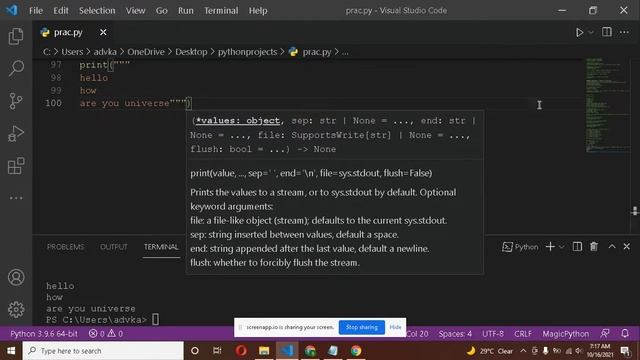The height and width of the screenshot is (360, 640).
Task: Close the prac.py editor tab
Action: 103,32
